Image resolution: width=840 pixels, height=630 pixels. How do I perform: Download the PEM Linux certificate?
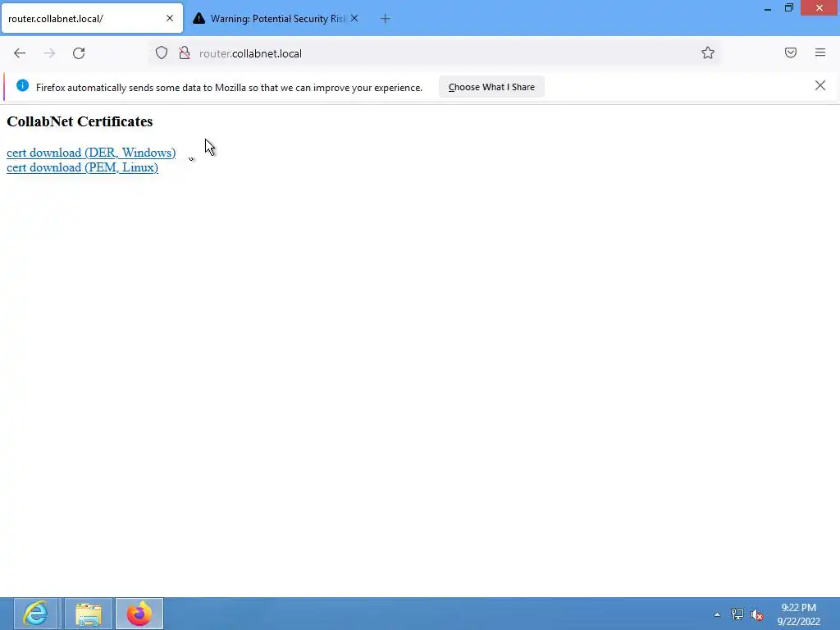[x=83, y=167]
